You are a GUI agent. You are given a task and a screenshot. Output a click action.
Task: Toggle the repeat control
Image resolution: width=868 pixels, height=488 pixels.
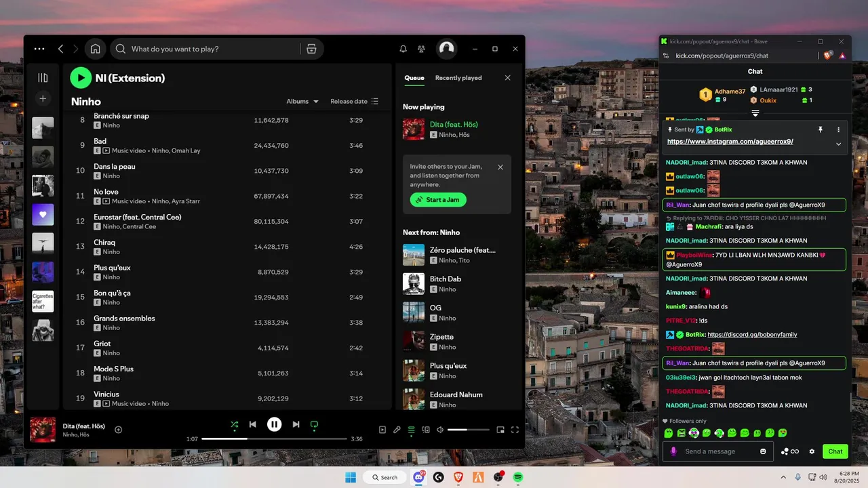tap(314, 424)
